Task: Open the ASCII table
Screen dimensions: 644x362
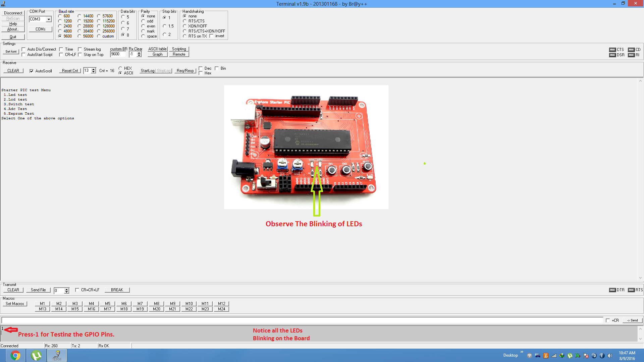Action: pos(158,49)
